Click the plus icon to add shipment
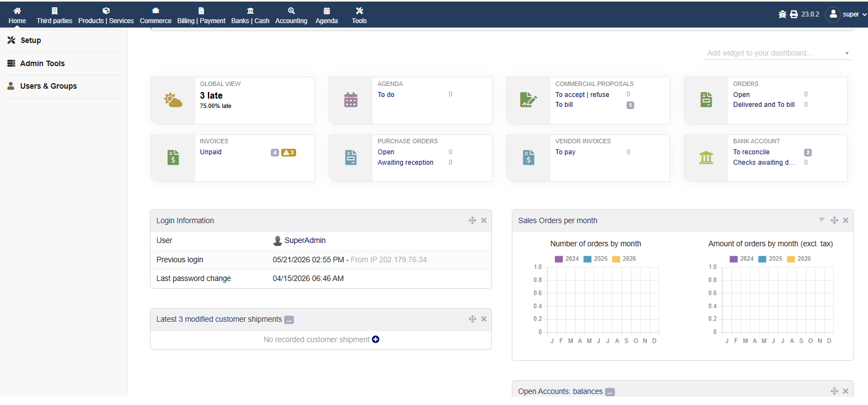 tap(376, 339)
